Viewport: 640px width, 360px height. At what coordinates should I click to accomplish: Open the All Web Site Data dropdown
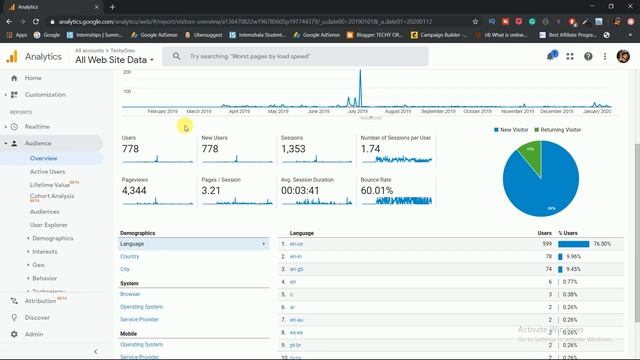click(114, 60)
